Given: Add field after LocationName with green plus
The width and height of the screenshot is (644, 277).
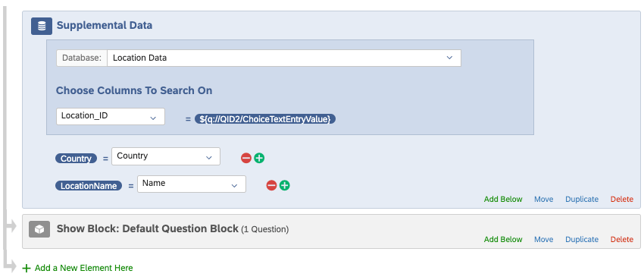Looking at the screenshot, I should point(285,186).
